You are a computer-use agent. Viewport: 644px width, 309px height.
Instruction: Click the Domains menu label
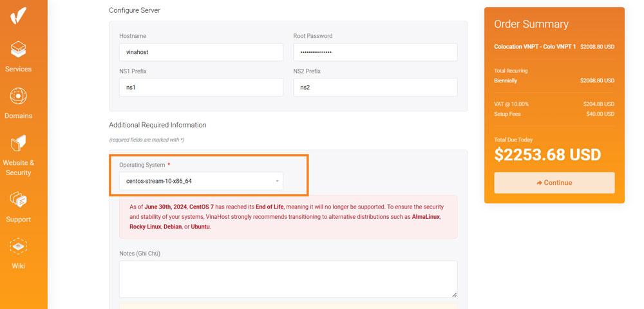pos(18,116)
